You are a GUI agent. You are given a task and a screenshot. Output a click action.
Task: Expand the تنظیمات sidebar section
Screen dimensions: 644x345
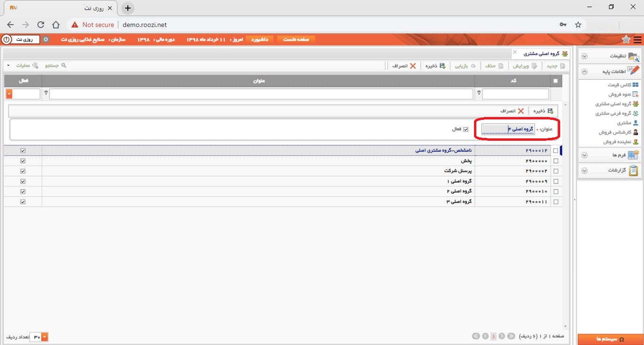[584, 56]
